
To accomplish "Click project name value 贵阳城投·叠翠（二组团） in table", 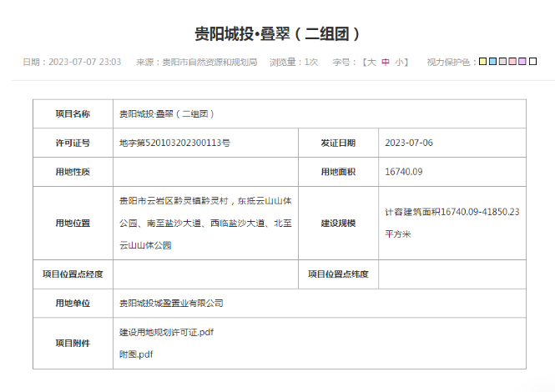I will pos(167,114).
